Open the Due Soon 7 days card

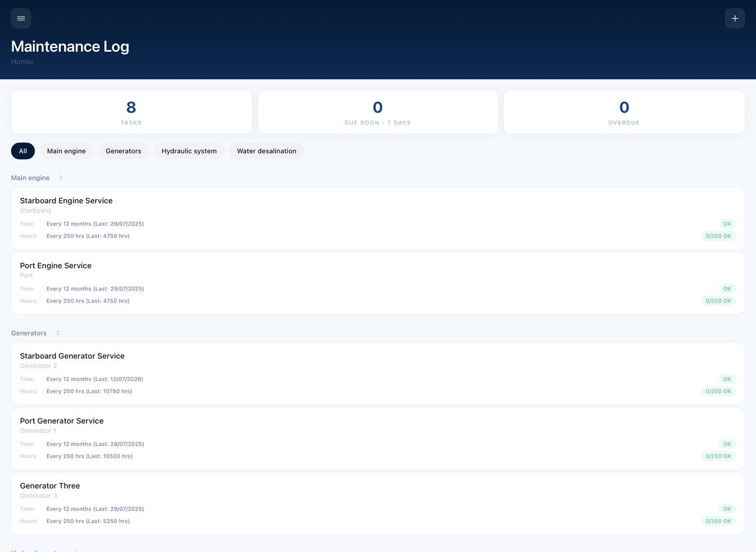[378, 112]
